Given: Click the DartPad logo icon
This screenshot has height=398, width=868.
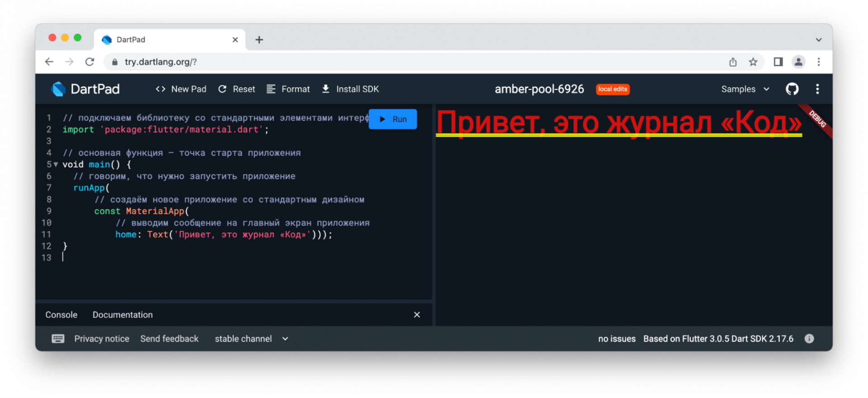Looking at the screenshot, I should (58, 89).
